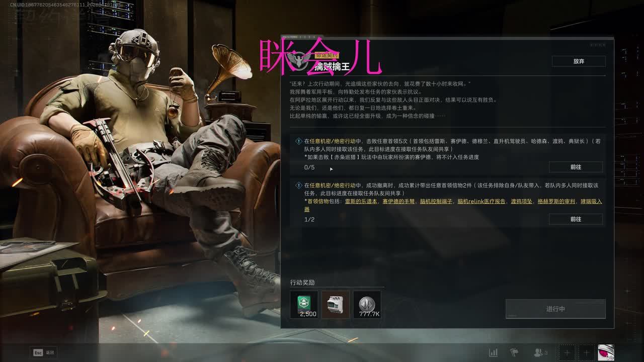
Task: Open the 脑机控制端子 item link
Action: click(x=437, y=202)
